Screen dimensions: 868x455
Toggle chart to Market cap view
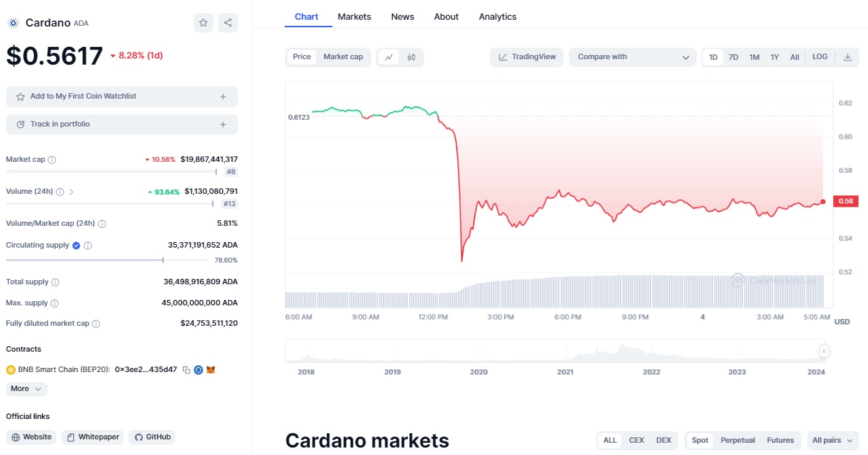pyautogui.click(x=343, y=57)
